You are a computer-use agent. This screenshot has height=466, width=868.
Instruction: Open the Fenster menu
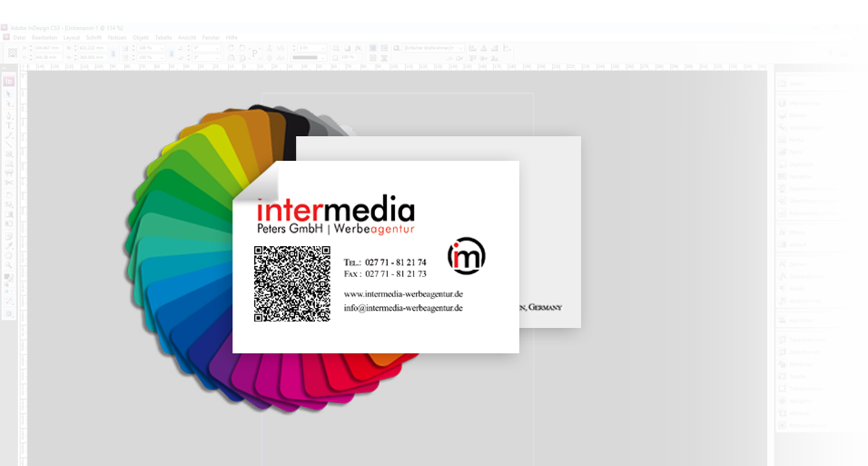tap(211, 37)
